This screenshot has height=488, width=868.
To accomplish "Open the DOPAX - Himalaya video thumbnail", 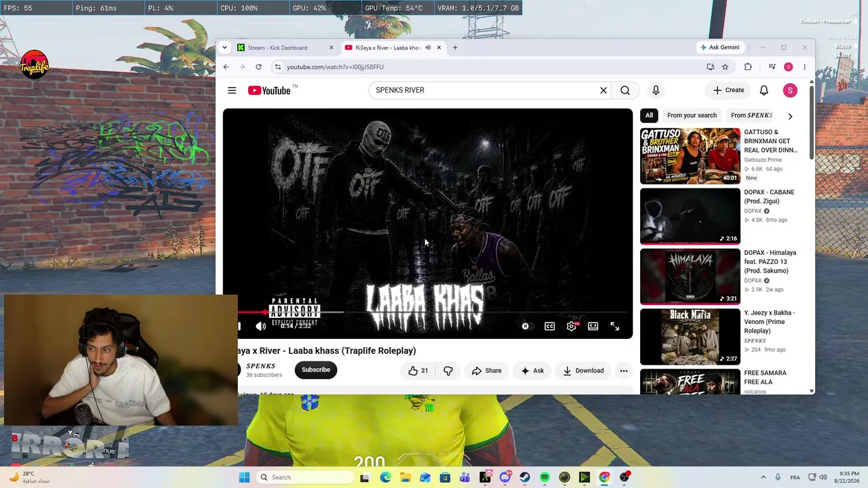I will click(690, 277).
